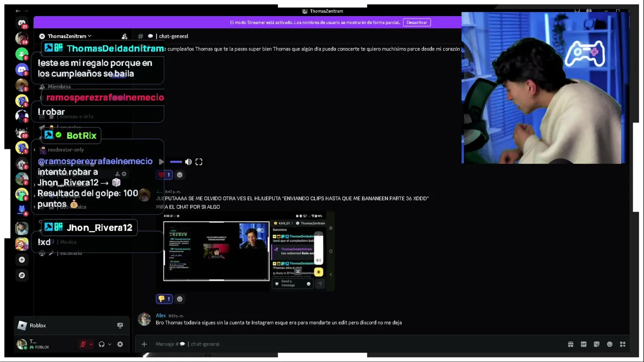
Task: Open the apps icon in the message bar
Action: coord(623,344)
